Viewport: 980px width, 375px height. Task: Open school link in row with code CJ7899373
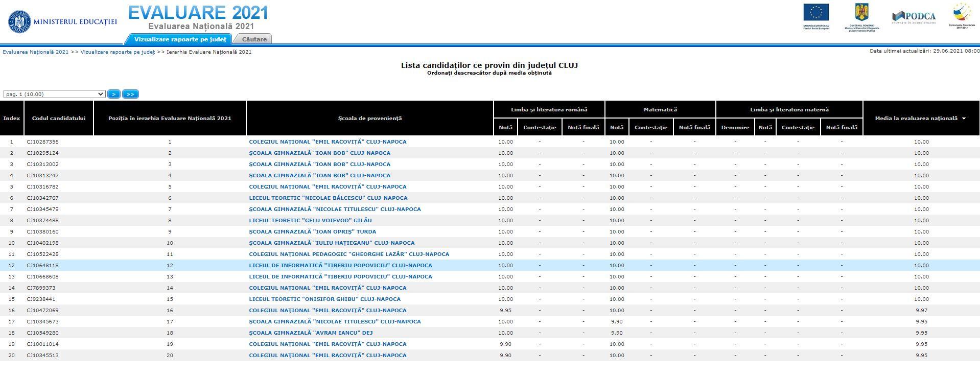(328, 288)
